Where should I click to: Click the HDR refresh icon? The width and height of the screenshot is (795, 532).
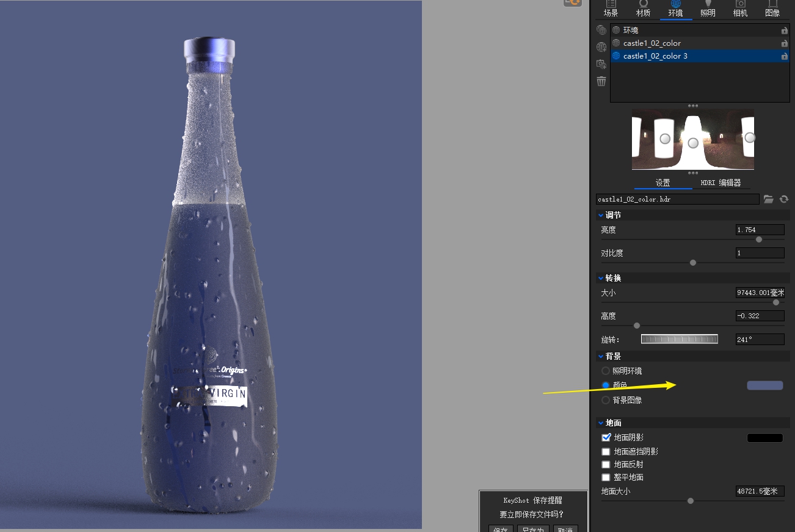click(785, 199)
